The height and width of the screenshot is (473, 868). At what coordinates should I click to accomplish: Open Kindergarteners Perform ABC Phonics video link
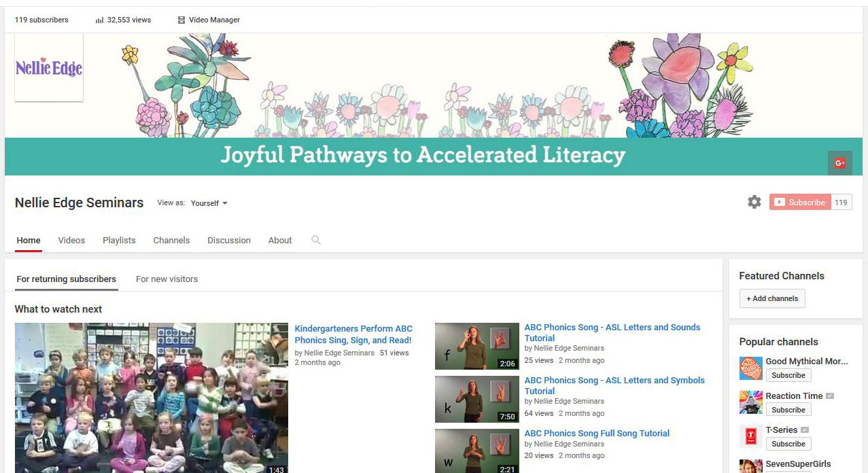353,334
